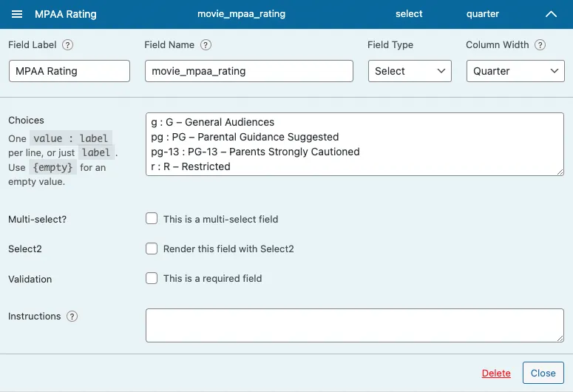The image size is (573, 392).
Task: Click the Instructions help icon
Action: [72, 317]
